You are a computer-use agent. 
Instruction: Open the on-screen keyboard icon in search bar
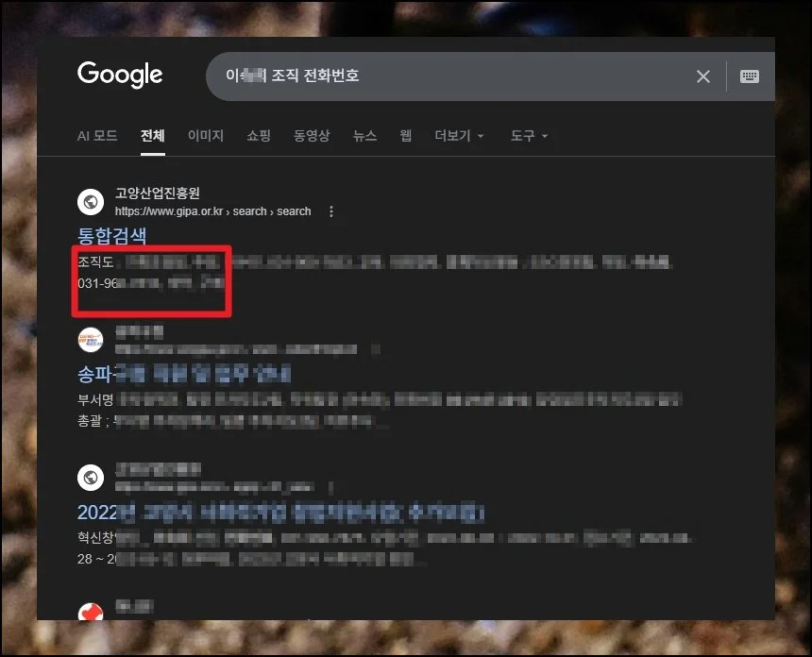coord(750,76)
